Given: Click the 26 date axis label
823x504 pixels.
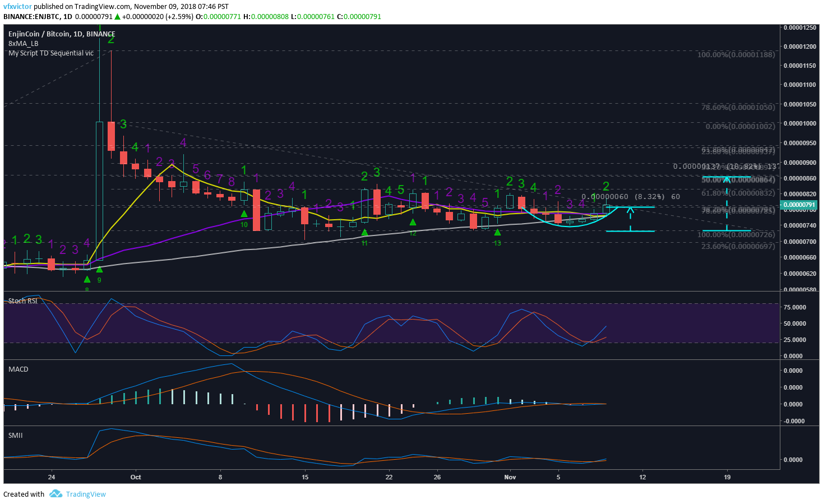Looking at the screenshot, I should (x=437, y=477).
